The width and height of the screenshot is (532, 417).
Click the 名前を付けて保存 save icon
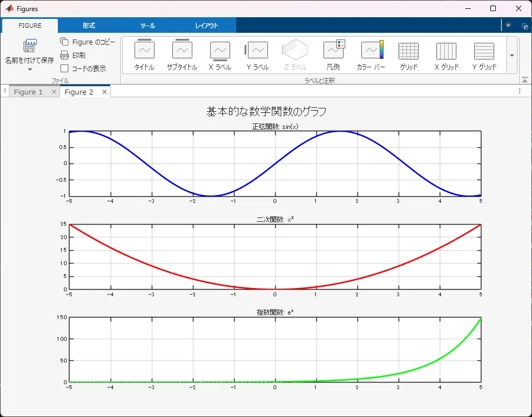coord(30,46)
